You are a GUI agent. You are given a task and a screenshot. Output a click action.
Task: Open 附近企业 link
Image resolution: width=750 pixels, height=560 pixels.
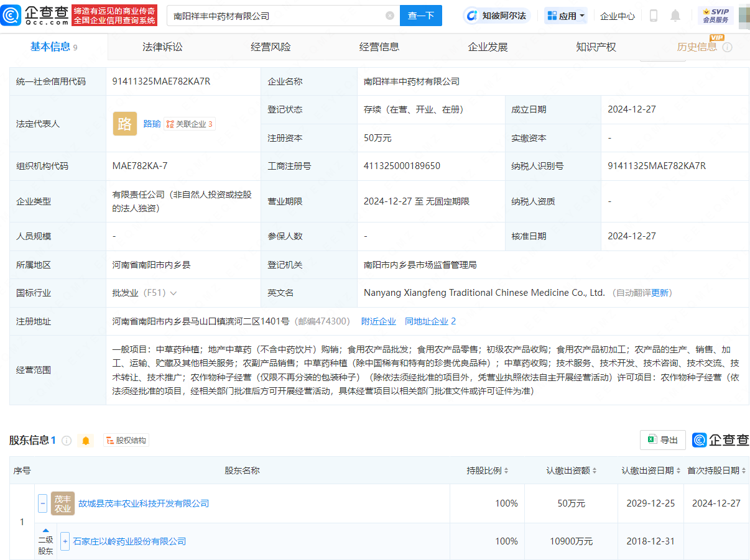[x=379, y=321]
